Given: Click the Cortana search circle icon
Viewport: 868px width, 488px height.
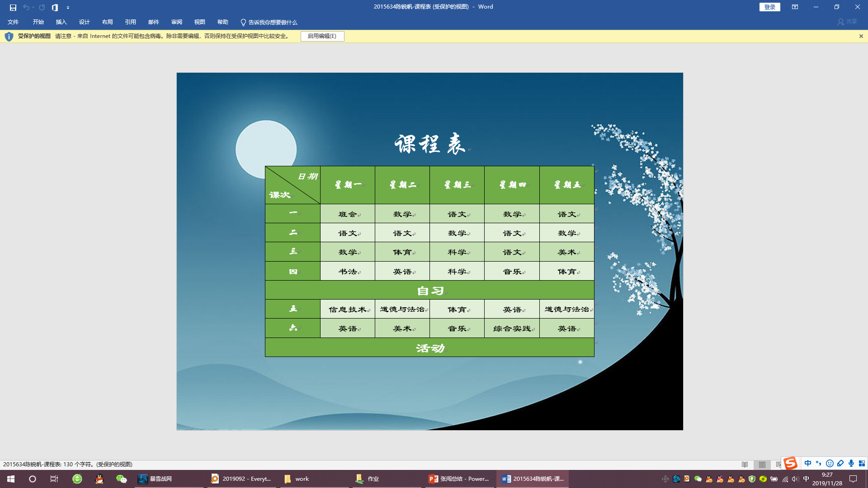Looking at the screenshot, I should click(x=33, y=479).
